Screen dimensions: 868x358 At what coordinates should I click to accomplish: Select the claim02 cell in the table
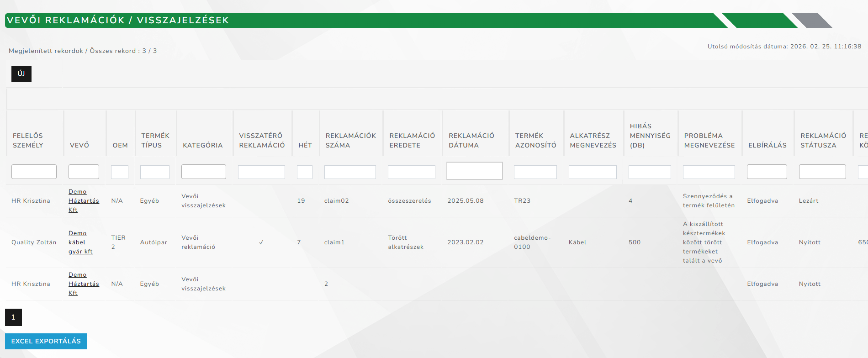(336, 201)
